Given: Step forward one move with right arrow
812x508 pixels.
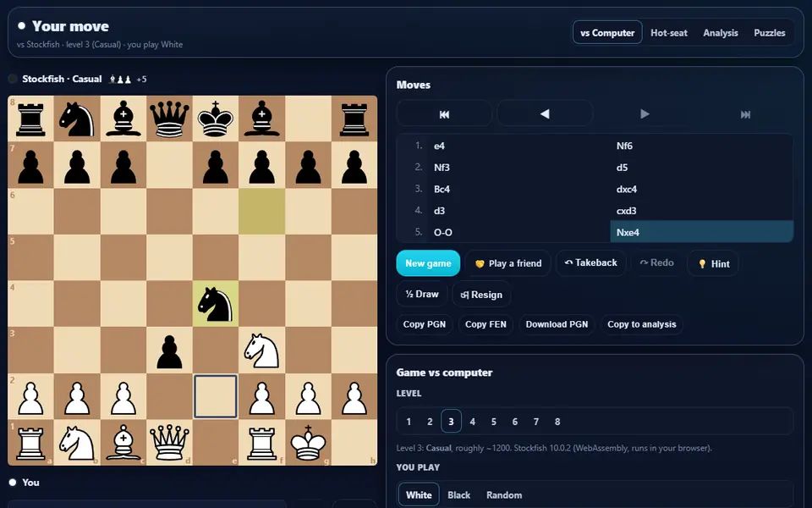Looking at the screenshot, I should [x=645, y=113].
